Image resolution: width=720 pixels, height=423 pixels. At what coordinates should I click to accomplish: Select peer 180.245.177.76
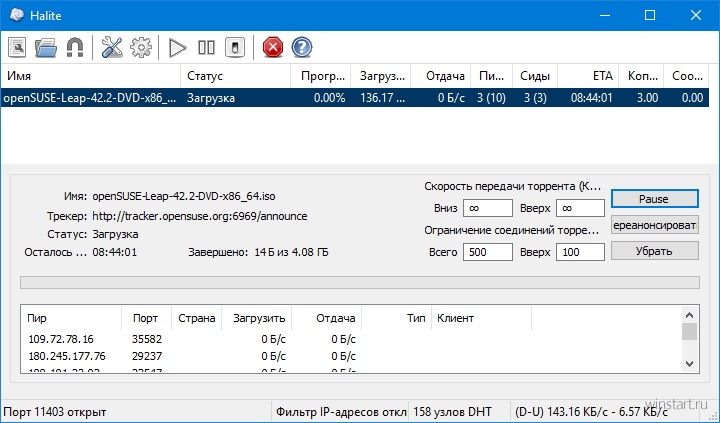(67, 356)
